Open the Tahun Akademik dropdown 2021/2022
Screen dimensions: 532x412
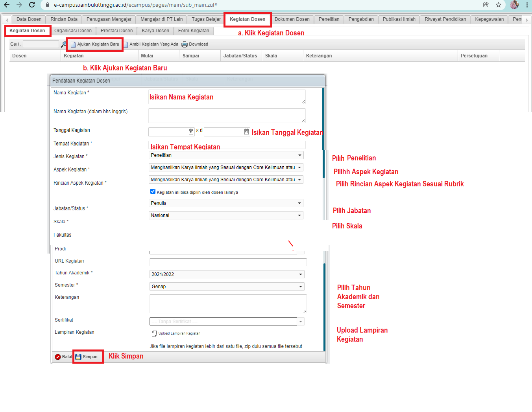tap(301, 274)
